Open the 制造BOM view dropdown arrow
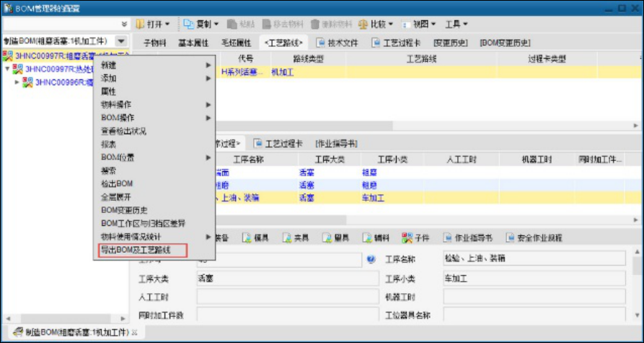644x343 pixels. 120,41
